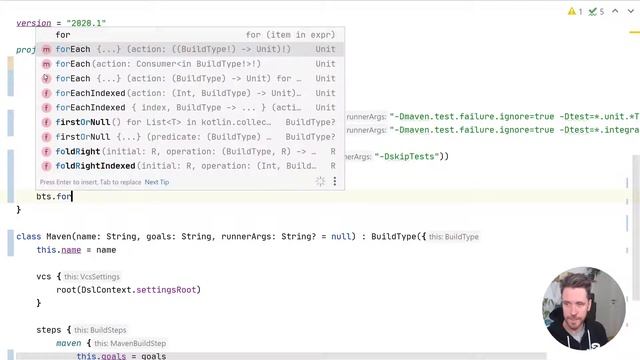This screenshot has width=640, height=360.
Task: Click the 'maven' build step keyword
Action: point(69,343)
